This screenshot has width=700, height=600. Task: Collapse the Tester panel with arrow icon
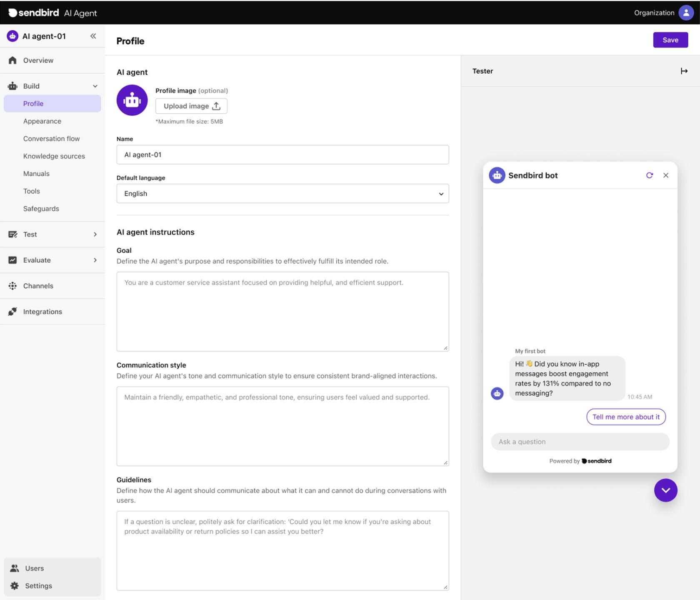(684, 71)
